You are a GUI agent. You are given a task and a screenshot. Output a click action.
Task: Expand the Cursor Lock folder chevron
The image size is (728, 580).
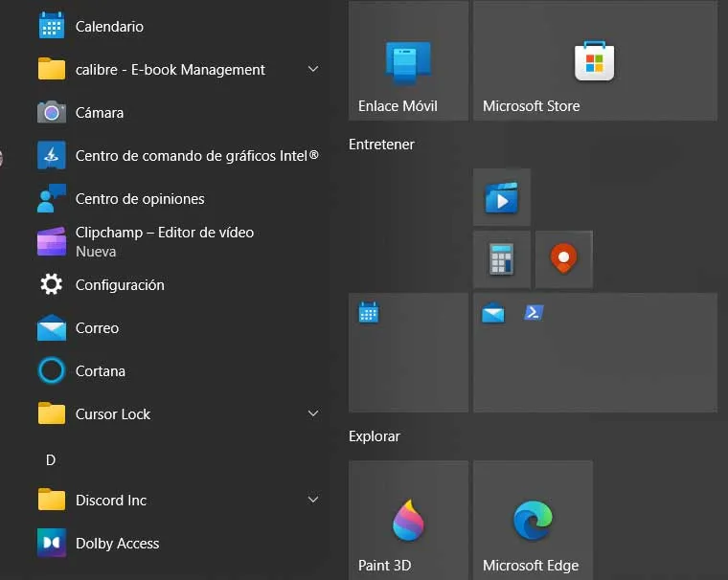point(313,413)
